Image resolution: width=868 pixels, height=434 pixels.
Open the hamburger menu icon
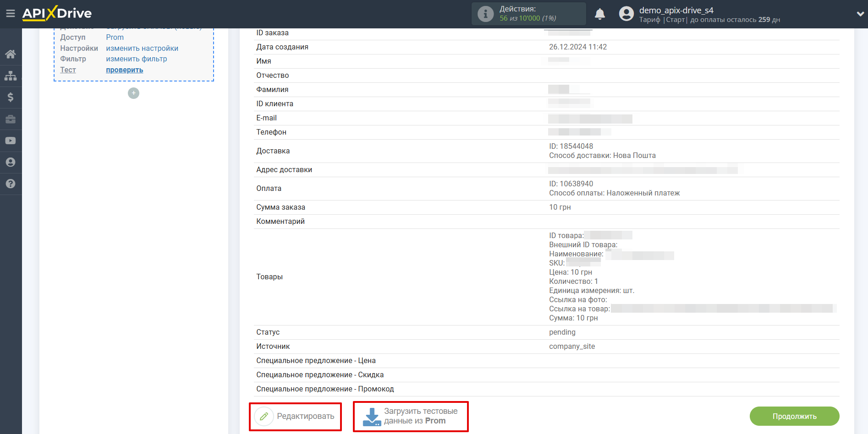coord(10,13)
